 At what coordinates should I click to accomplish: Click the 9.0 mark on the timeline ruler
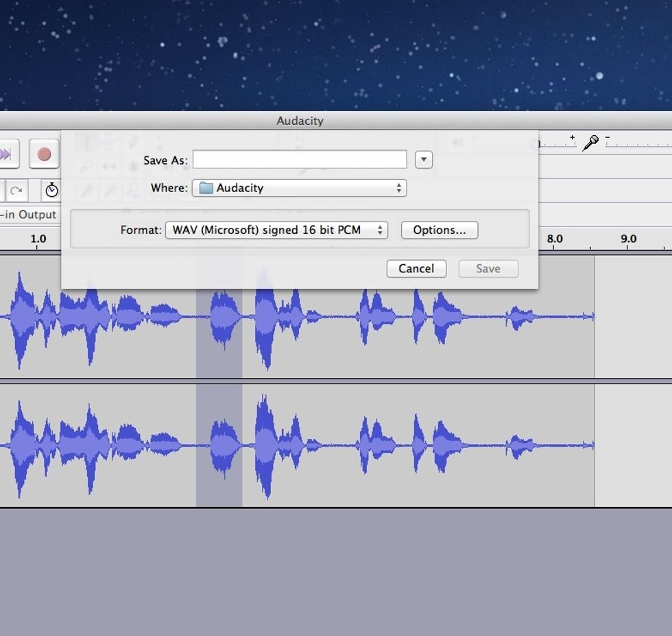[628, 239]
